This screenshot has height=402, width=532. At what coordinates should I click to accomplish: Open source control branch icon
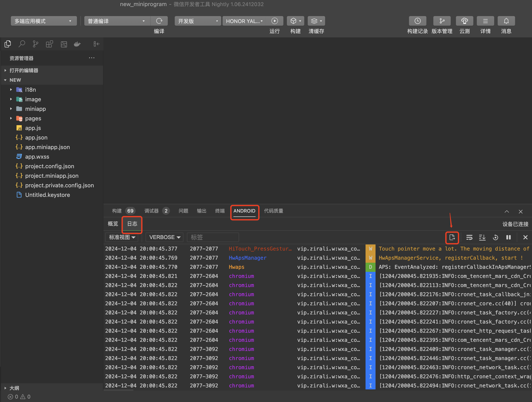[x=35, y=44]
